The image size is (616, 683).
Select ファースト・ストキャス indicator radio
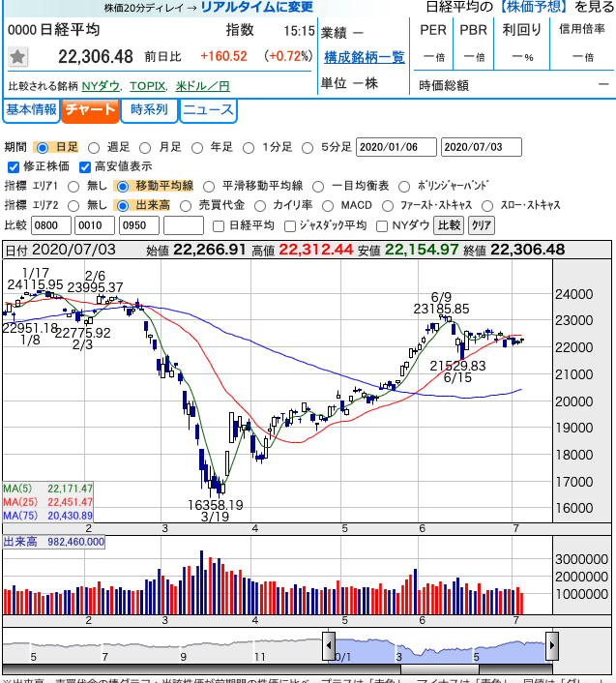pyautogui.click(x=388, y=206)
